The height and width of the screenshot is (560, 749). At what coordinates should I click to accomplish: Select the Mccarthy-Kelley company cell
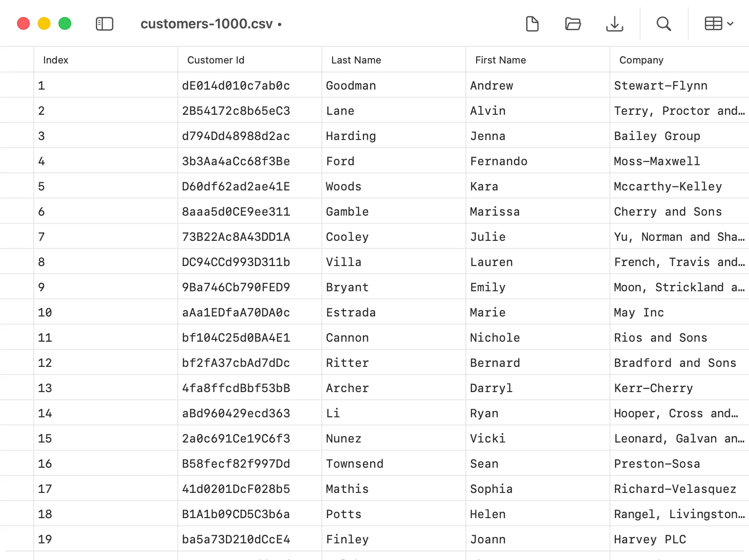click(680, 186)
